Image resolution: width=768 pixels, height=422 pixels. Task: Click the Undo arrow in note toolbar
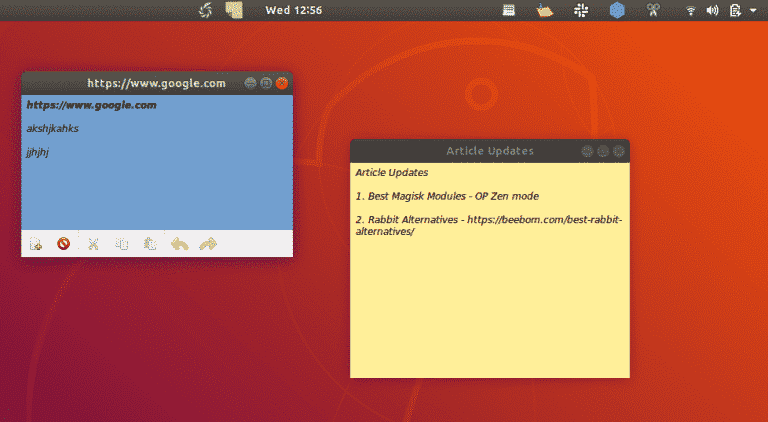click(x=180, y=243)
